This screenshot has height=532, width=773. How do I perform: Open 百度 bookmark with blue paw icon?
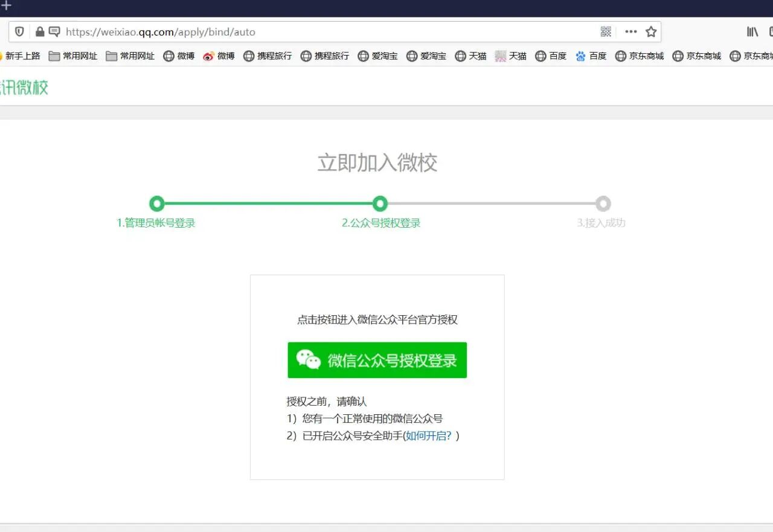[x=591, y=56]
